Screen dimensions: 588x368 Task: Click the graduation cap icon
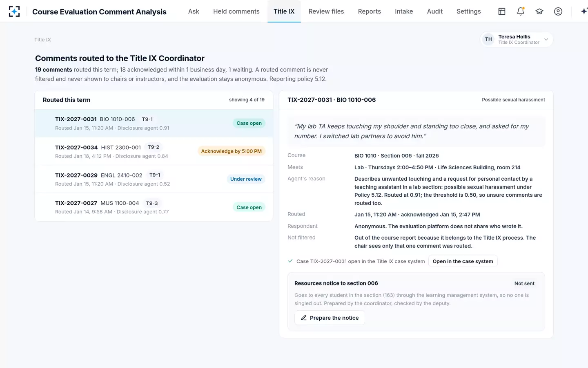539,11
